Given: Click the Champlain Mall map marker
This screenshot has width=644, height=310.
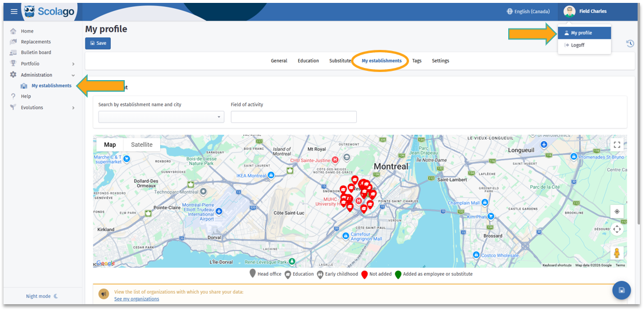Looking at the screenshot, I should pyautogui.click(x=485, y=203).
